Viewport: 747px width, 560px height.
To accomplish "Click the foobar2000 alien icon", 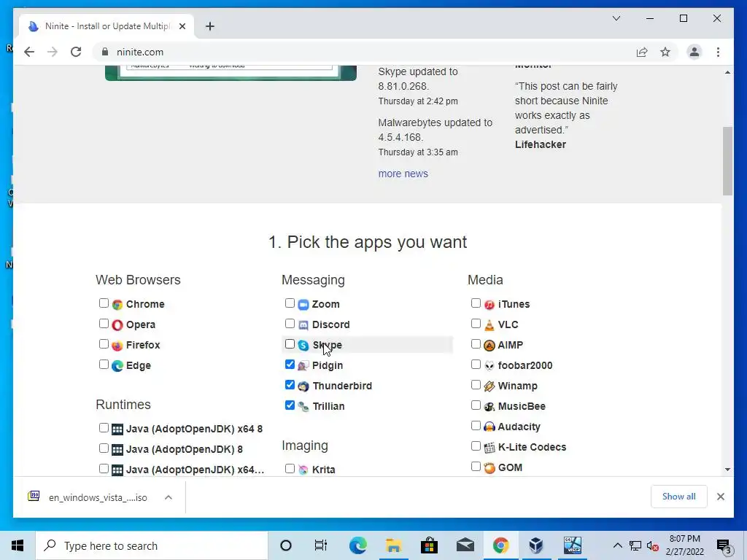I will click(x=489, y=366).
